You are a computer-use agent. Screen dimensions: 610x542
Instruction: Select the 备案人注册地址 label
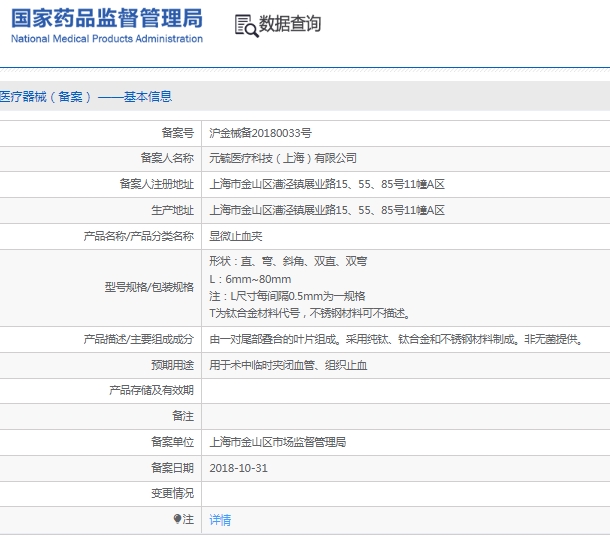[156, 184]
